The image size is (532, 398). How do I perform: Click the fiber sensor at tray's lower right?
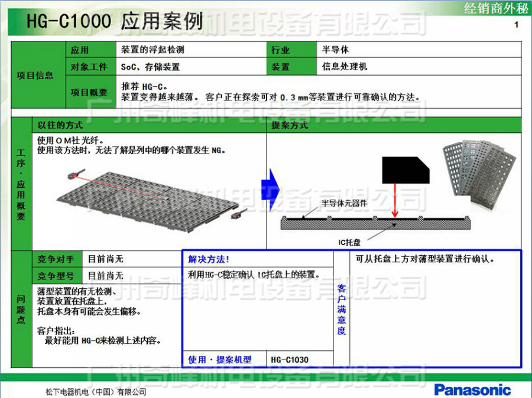pyautogui.click(x=243, y=211)
